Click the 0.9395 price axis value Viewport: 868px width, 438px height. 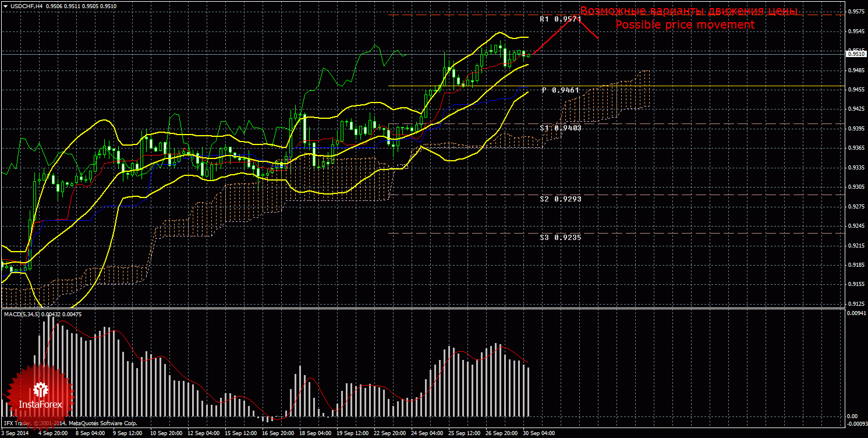855,129
